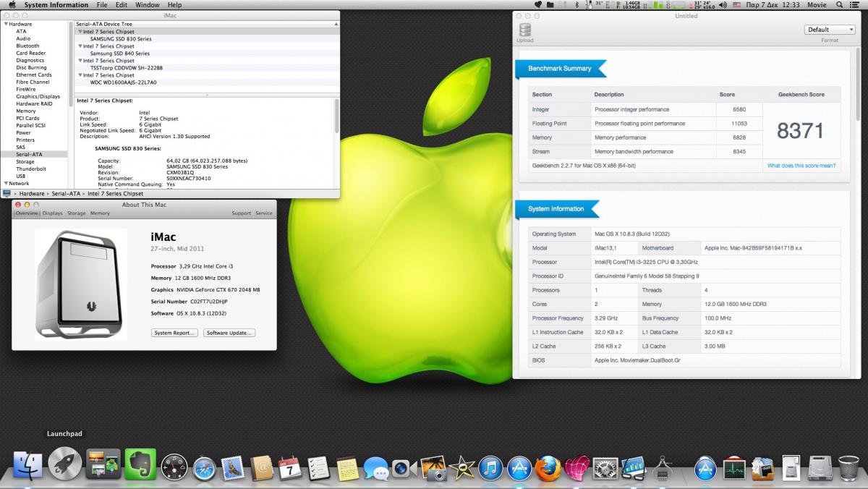Switch to Displays tab in About This Mac
This screenshot has height=489, width=868.
pyautogui.click(x=52, y=213)
